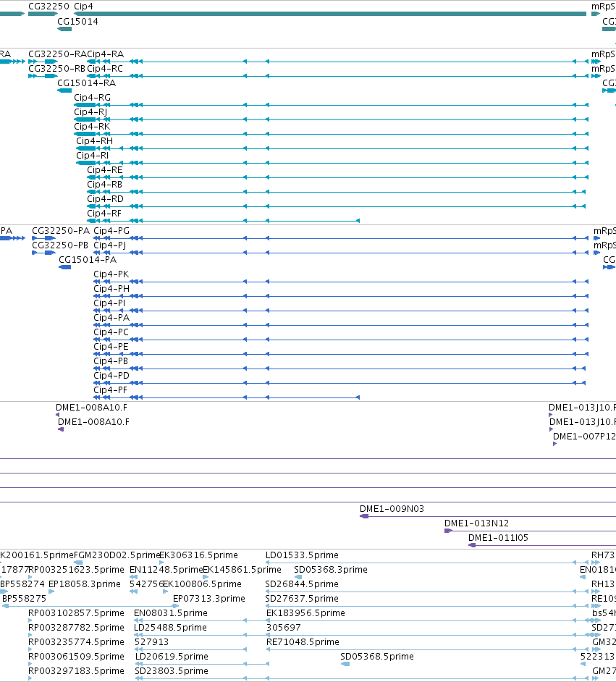Open the Cip4-PJ CDS label
616x682 pixels.
tap(109, 245)
